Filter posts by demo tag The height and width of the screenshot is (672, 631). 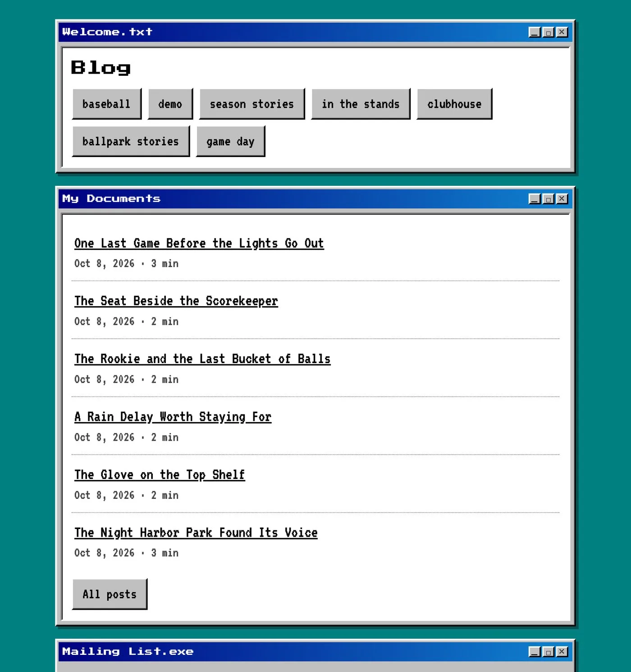[170, 104]
